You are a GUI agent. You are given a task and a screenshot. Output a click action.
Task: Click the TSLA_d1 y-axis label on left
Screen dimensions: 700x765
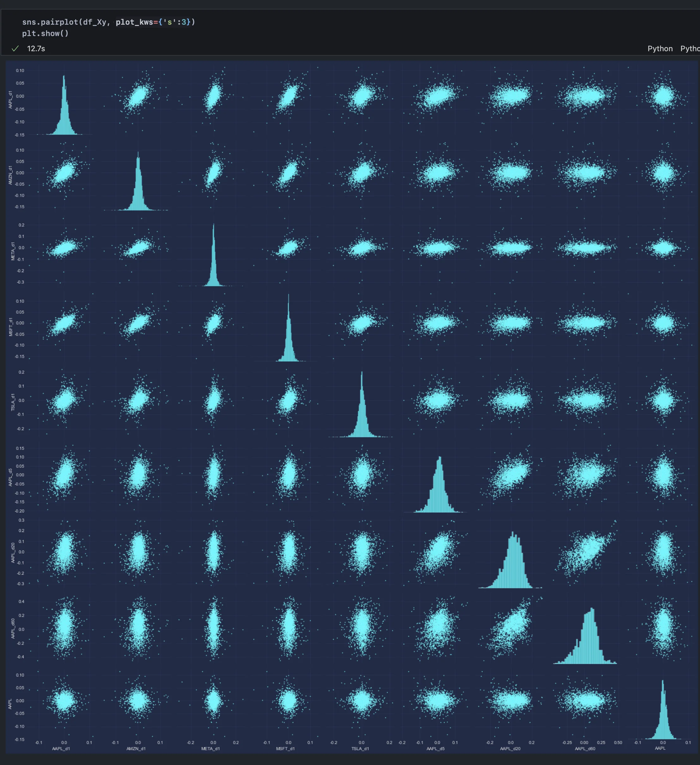pyautogui.click(x=13, y=402)
